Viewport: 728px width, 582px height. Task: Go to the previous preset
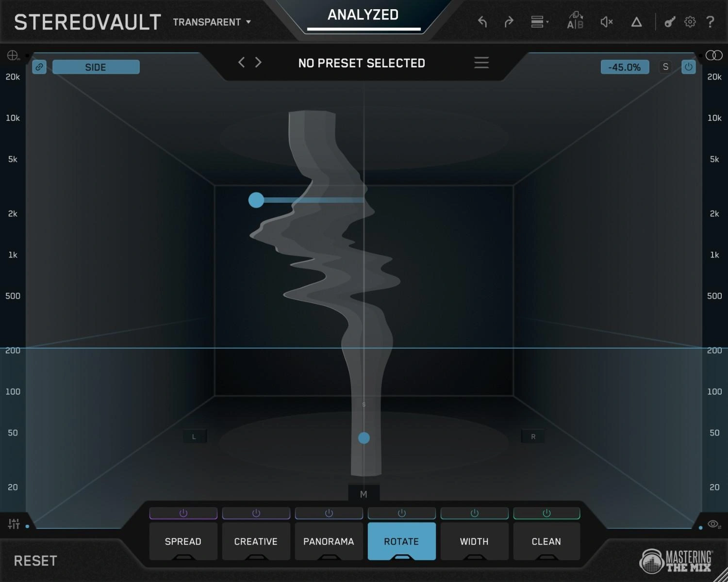coord(241,62)
